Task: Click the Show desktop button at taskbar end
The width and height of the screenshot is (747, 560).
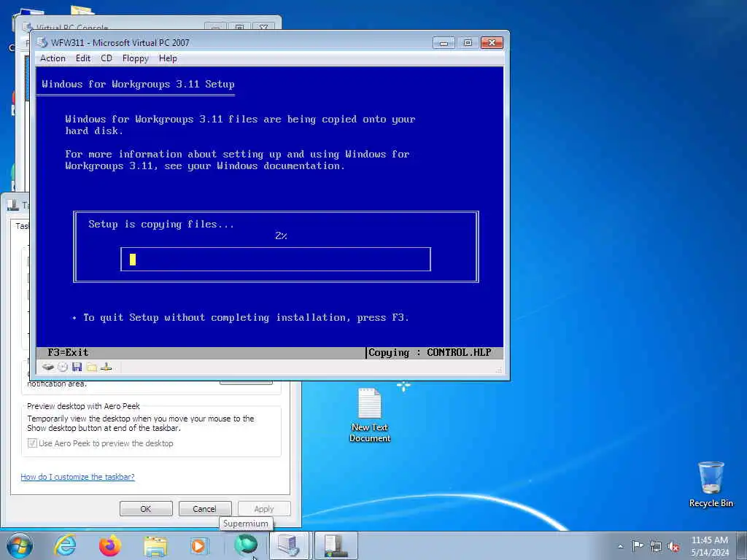Action: tap(742, 546)
